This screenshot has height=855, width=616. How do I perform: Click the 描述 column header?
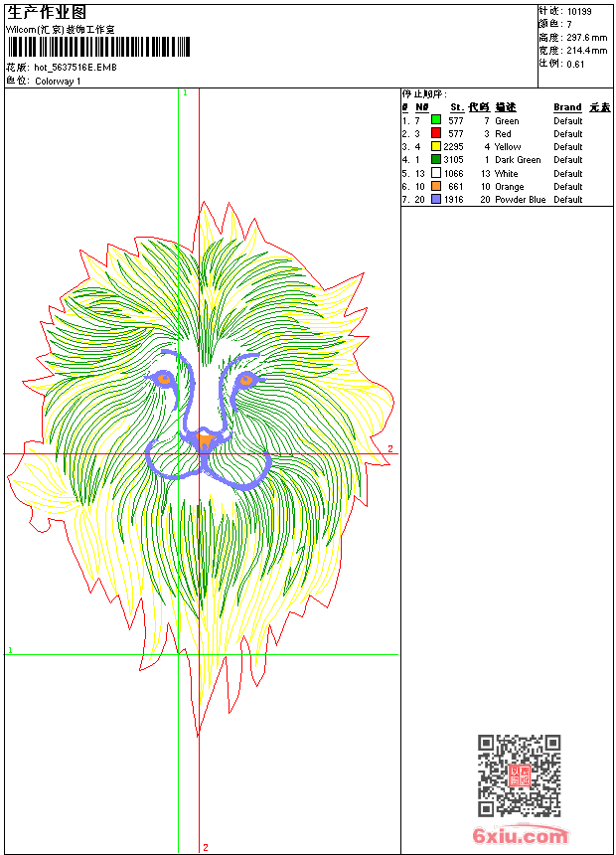pos(505,107)
